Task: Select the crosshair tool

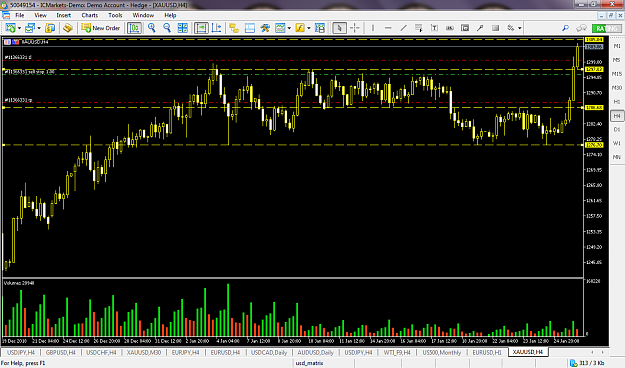Action: pos(355,28)
